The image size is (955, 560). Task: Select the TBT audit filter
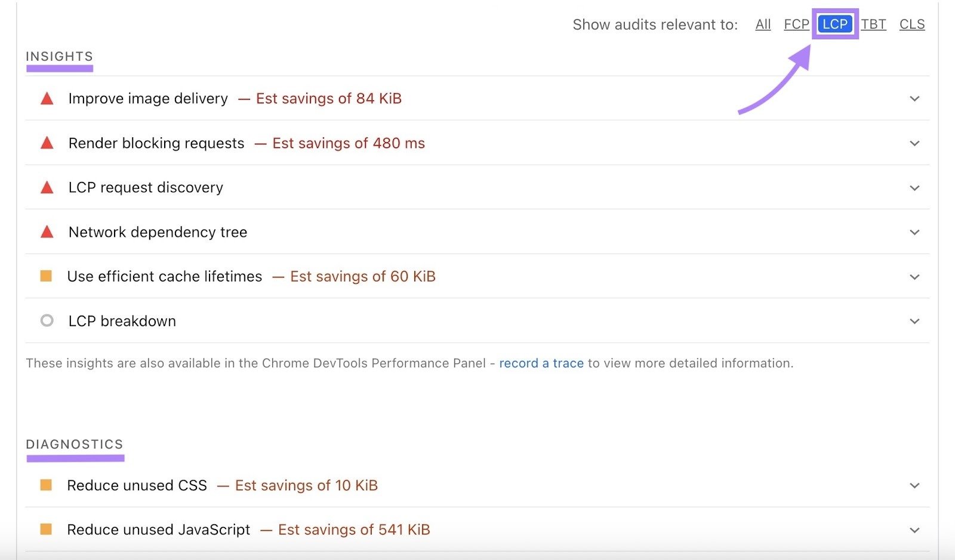[x=873, y=24]
